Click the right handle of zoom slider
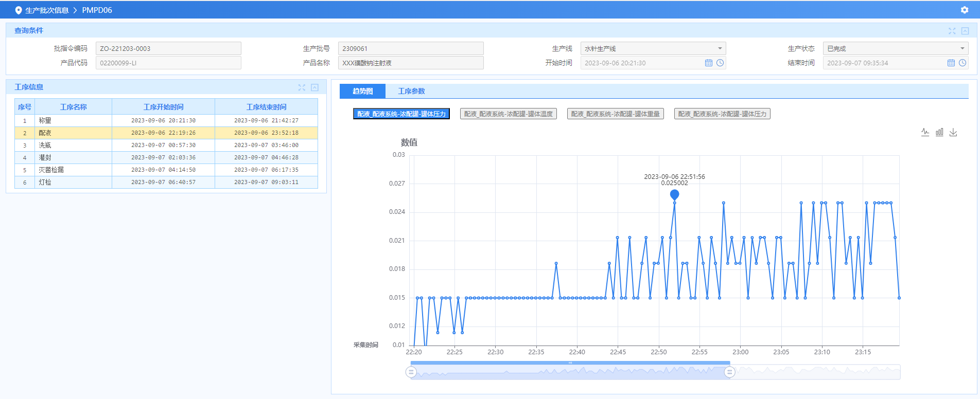The width and height of the screenshot is (980, 399). tap(729, 372)
